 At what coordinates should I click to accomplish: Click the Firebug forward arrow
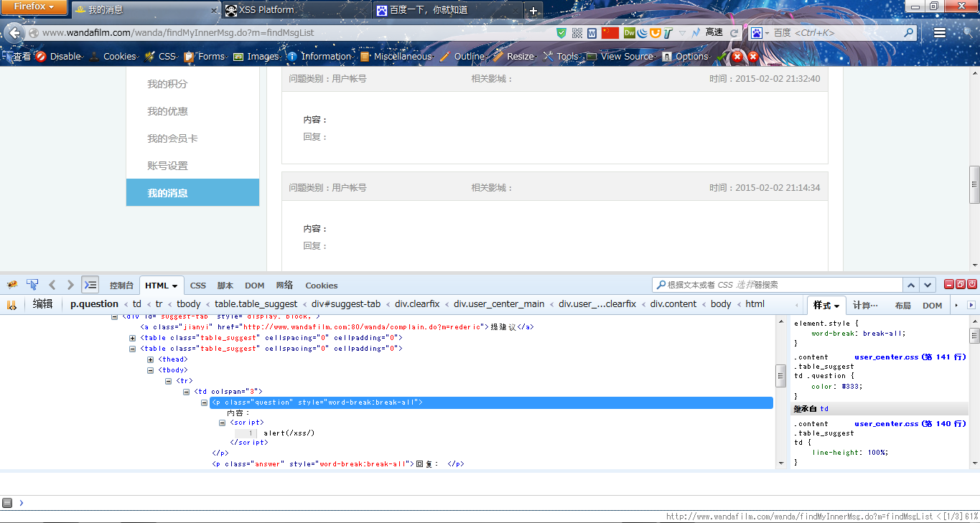pos(70,285)
